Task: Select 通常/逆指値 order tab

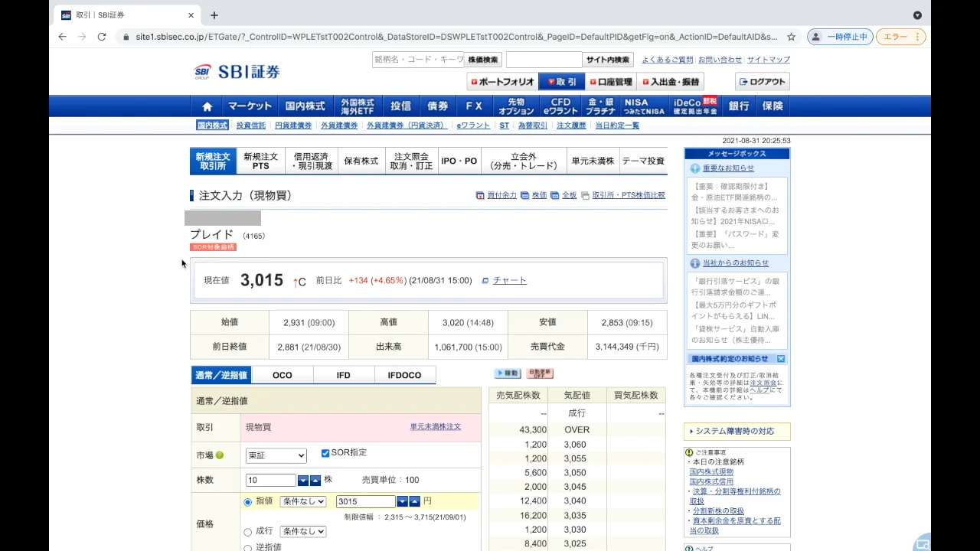Action: (x=221, y=375)
